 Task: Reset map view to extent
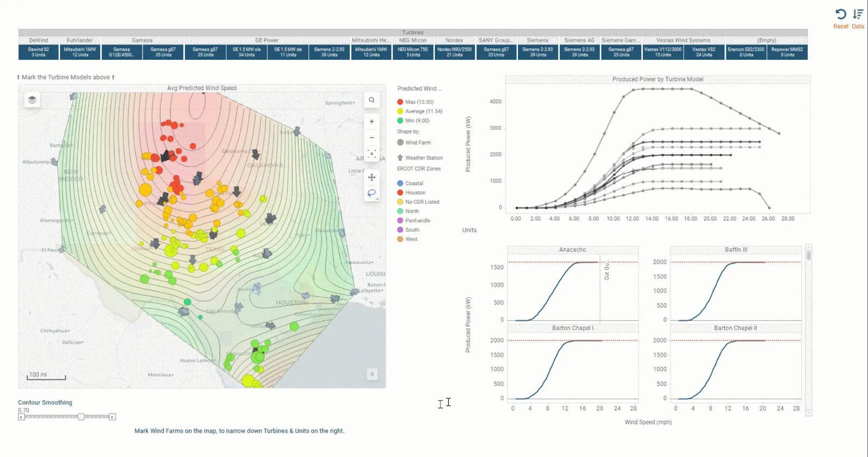372,154
